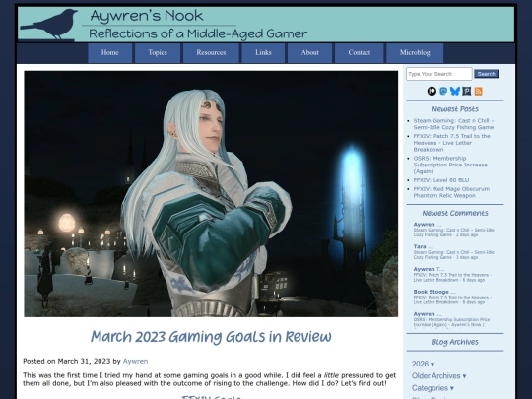Open the Pillowfort social icon
This screenshot has width=532, height=399.
pyautogui.click(x=467, y=91)
